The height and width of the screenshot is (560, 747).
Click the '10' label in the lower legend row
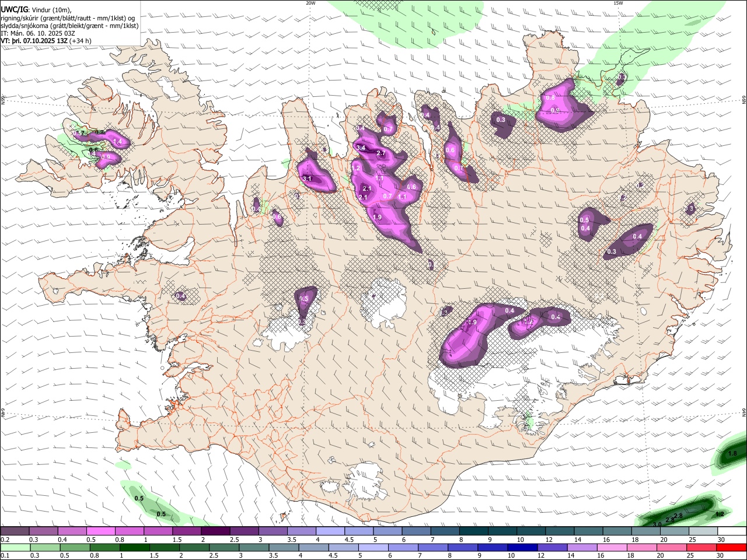[x=512, y=556]
